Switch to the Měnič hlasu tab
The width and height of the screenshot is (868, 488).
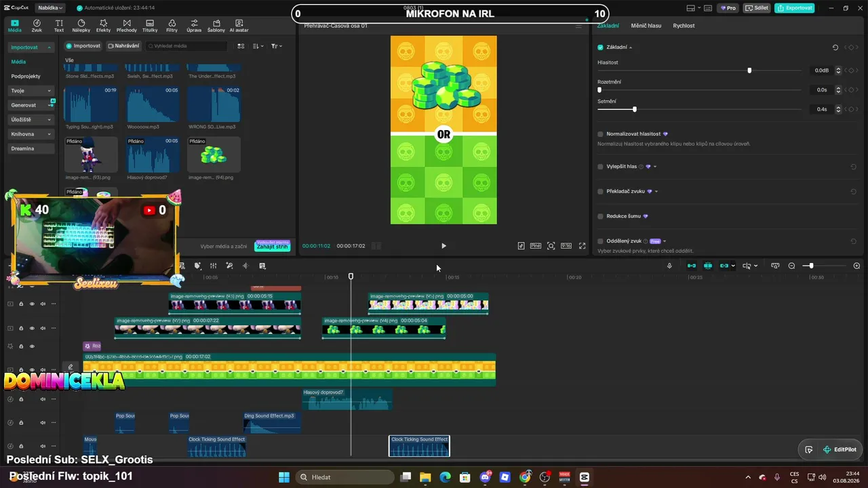point(646,26)
